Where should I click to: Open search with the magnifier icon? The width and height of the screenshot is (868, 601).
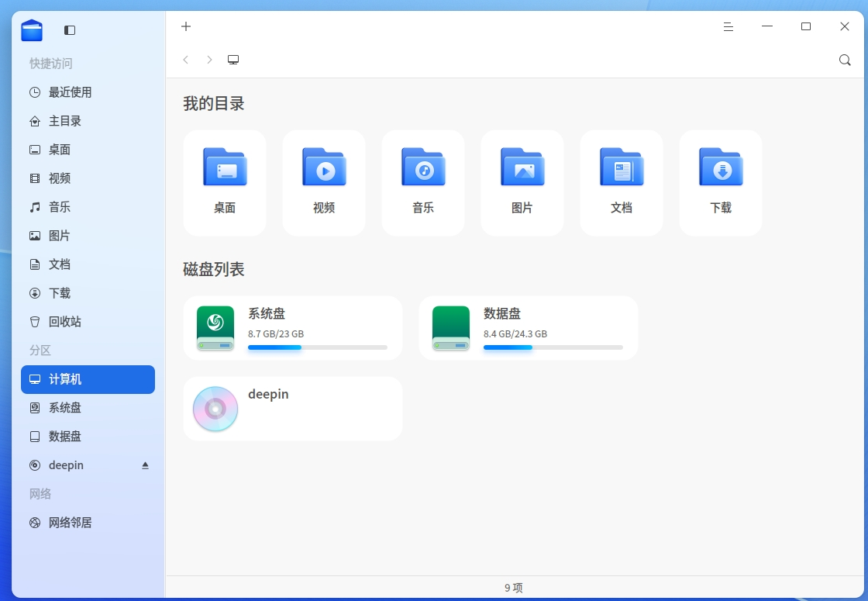(845, 60)
